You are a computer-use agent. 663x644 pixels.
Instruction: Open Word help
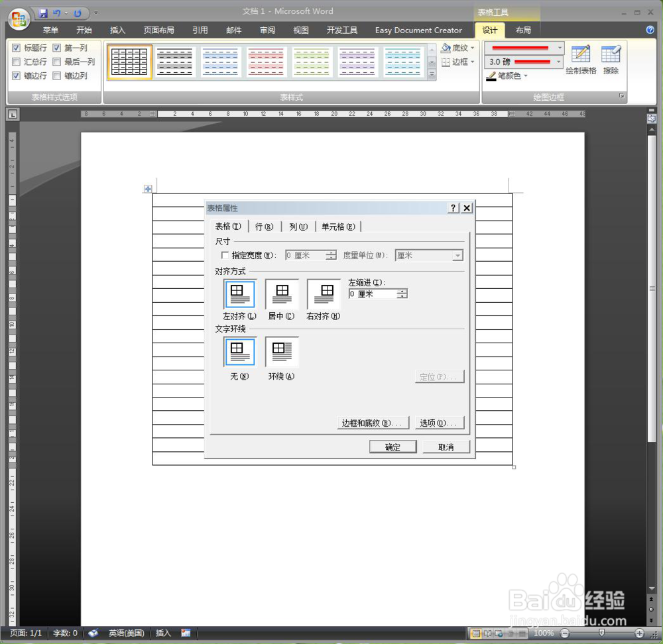pos(650,30)
